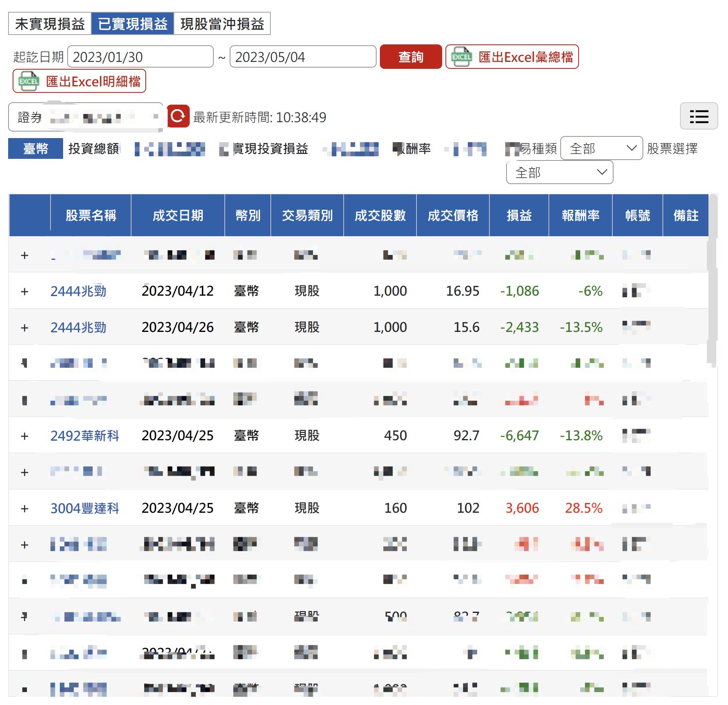This screenshot has height=705, width=728.
Task: Open the 證券 account selector
Action: 86,117
